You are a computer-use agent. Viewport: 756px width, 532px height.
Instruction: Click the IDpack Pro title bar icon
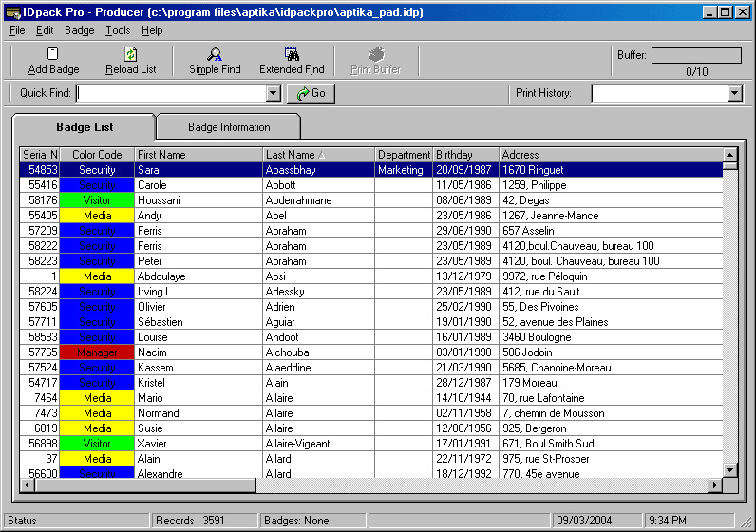[13, 12]
